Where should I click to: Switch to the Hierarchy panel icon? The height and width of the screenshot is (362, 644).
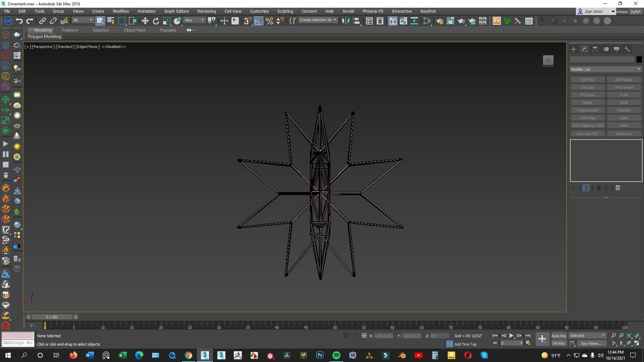(x=595, y=49)
